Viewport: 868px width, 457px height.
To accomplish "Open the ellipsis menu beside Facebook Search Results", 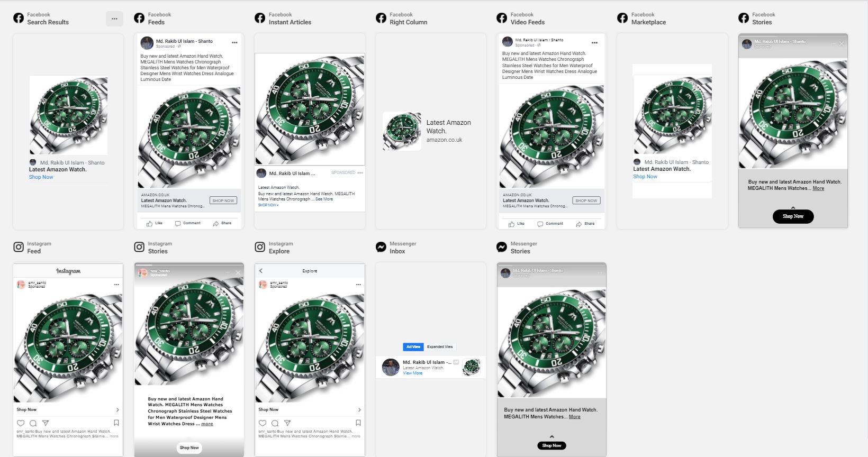I will point(114,19).
